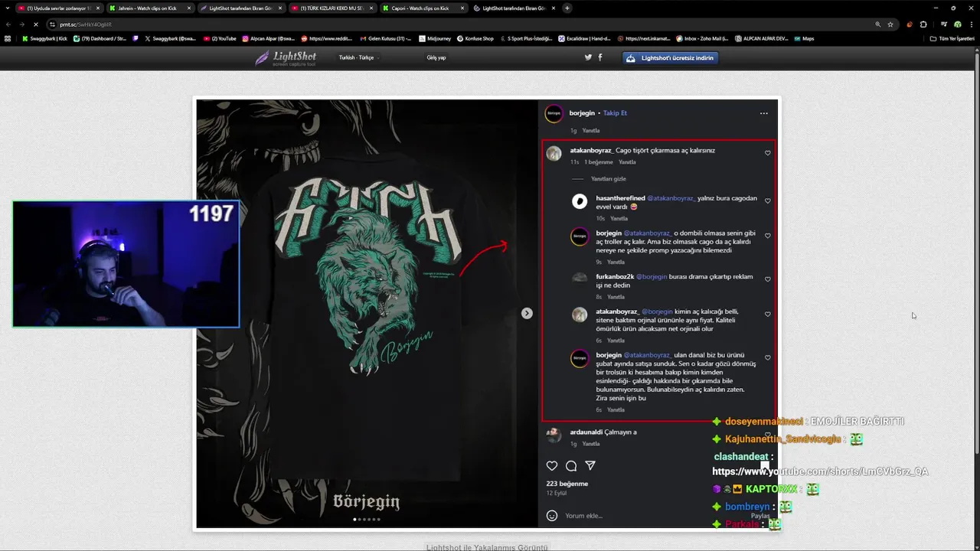
Task: Go back to the previous page
Action: point(8,24)
